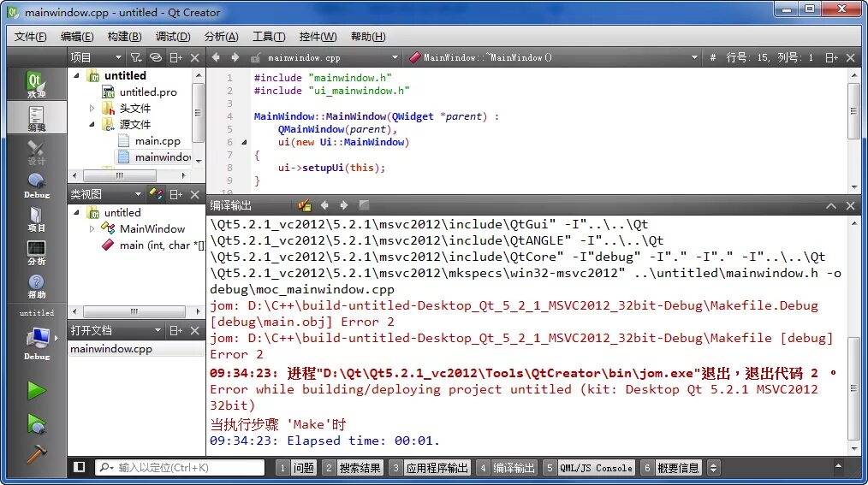Open the Window (控件) menu

point(318,37)
